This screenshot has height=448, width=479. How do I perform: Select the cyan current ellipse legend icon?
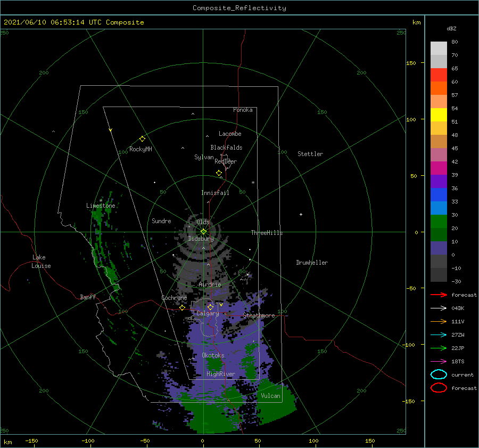[439, 374]
